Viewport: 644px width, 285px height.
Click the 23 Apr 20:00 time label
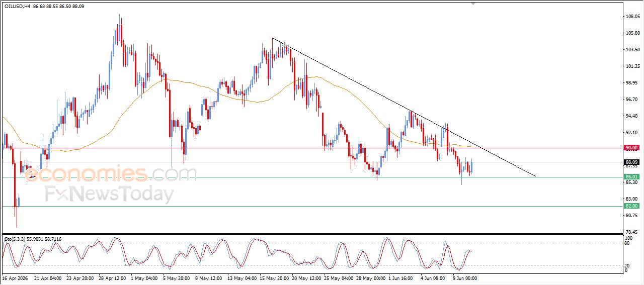[x=80, y=278]
